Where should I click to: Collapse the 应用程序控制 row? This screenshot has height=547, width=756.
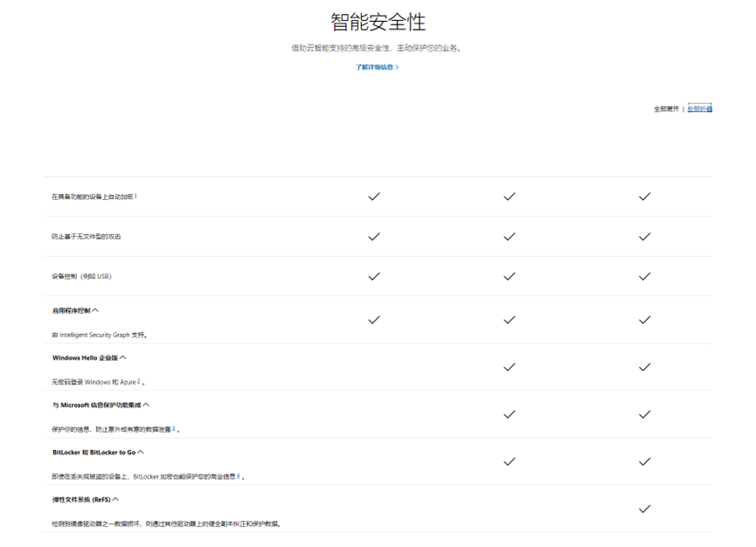(75, 311)
